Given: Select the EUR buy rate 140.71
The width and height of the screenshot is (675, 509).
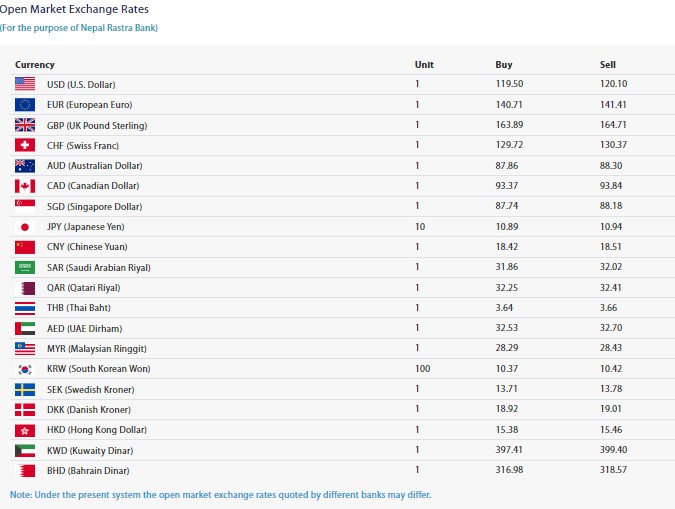Looking at the screenshot, I should (509, 105).
